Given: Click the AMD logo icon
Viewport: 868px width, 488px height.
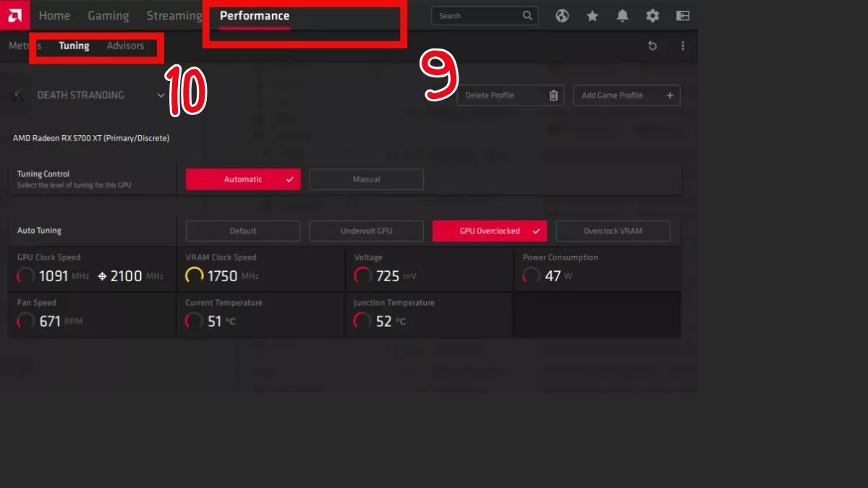Looking at the screenshot, I should click(14, 15).
